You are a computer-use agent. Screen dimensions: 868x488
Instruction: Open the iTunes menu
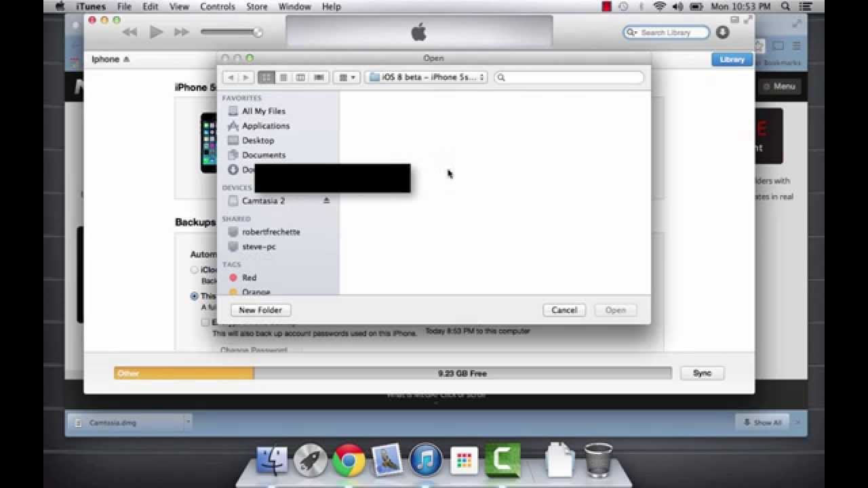pyautogui.click(x=90, y=7)
